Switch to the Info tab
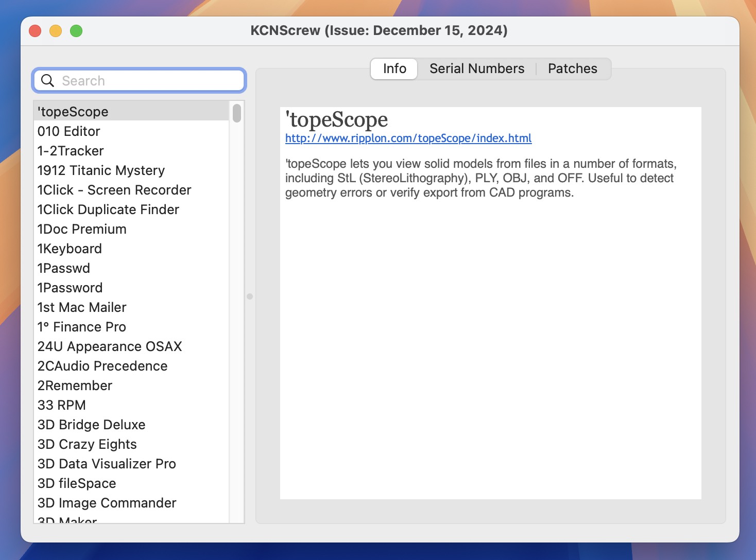Screen dimensions: 756x560 coord(394,69)
